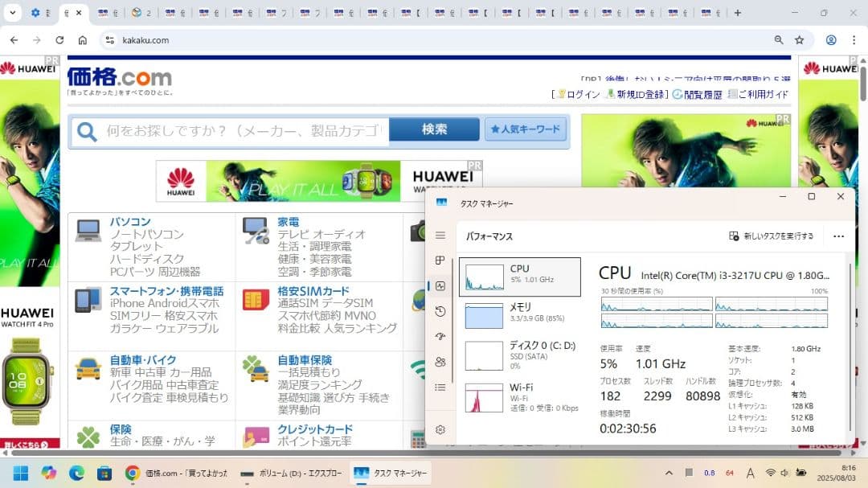Open the 自動車・バイク category link
The height and width of the screenshot is (488, 868).
(143, 360)
